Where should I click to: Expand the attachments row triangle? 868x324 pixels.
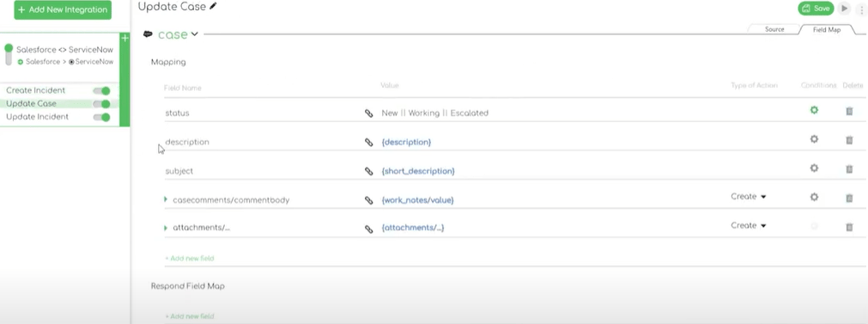point(166,229)
